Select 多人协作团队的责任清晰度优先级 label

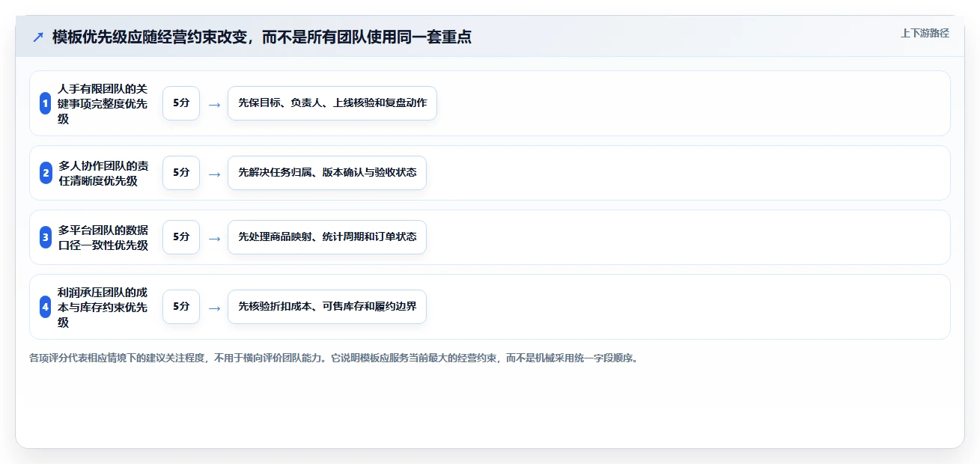[103, 173]
